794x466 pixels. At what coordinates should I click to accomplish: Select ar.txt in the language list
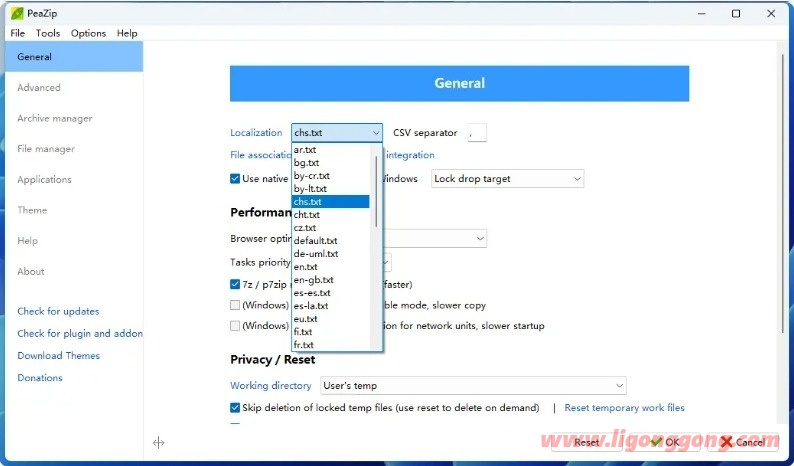tap(331, 149)
